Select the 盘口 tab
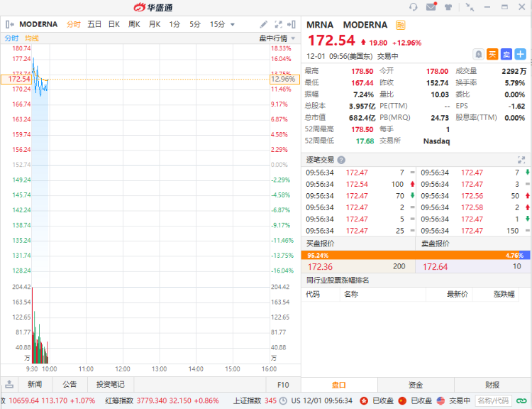 tap(339, 385)
